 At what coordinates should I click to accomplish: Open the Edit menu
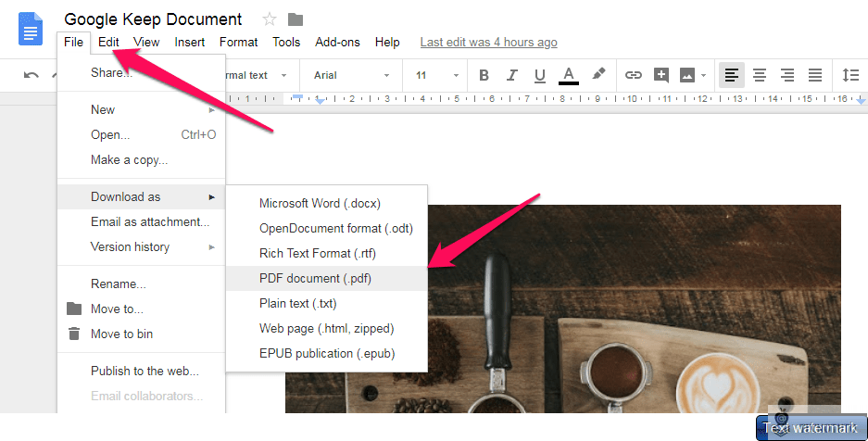point(108,42)
